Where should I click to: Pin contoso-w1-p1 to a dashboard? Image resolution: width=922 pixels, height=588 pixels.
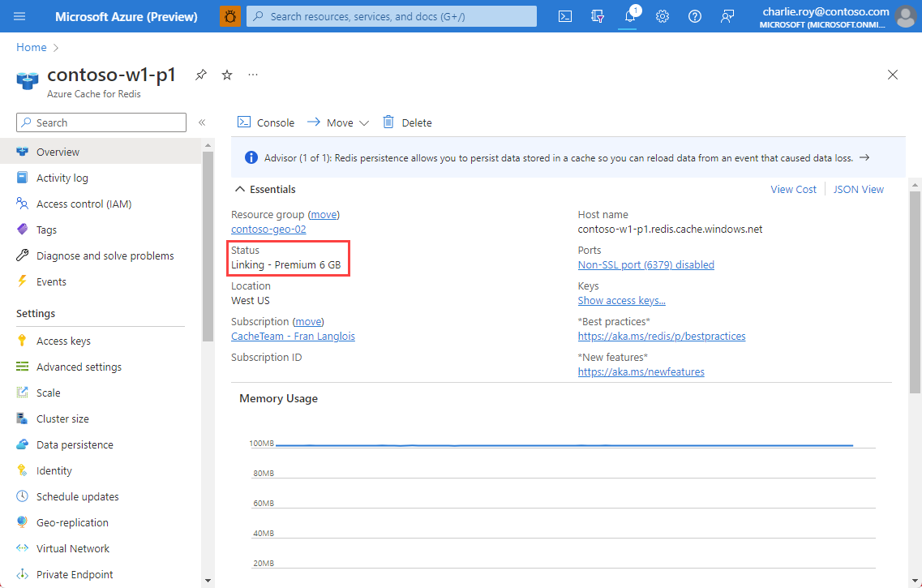tap(200, 75)
